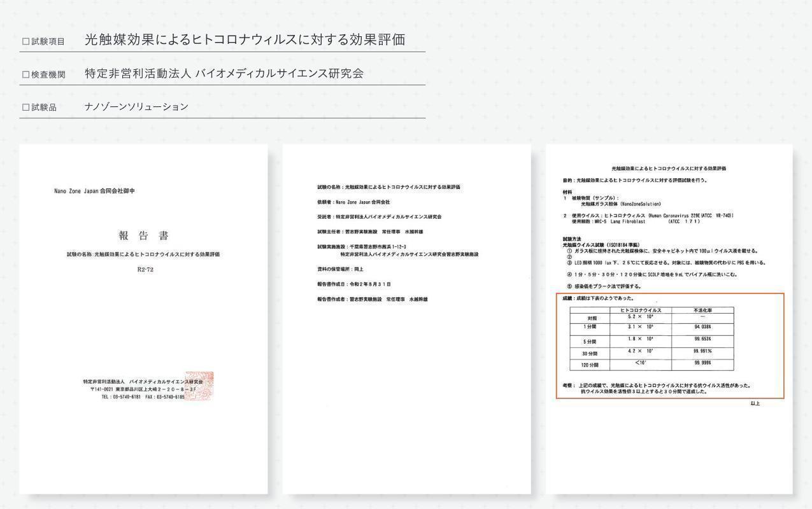
Task: Click the 以上 closing text on third page
Action: tap(755, 403)
